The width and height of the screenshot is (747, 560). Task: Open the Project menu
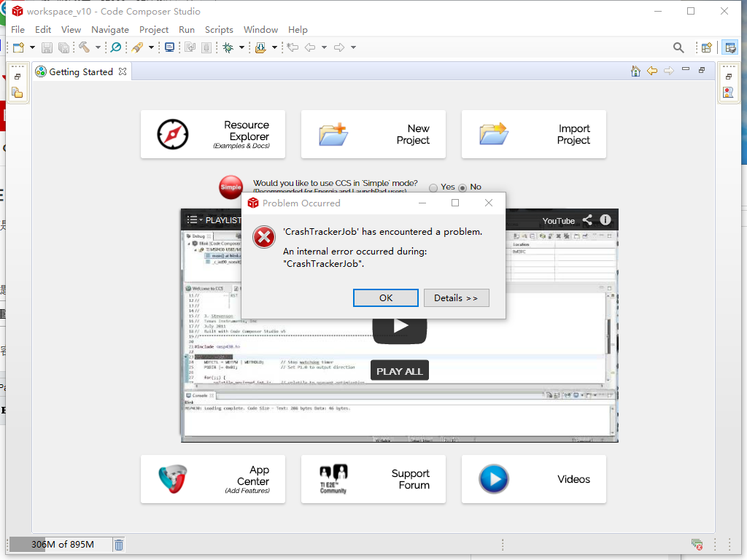pos(154,29)
